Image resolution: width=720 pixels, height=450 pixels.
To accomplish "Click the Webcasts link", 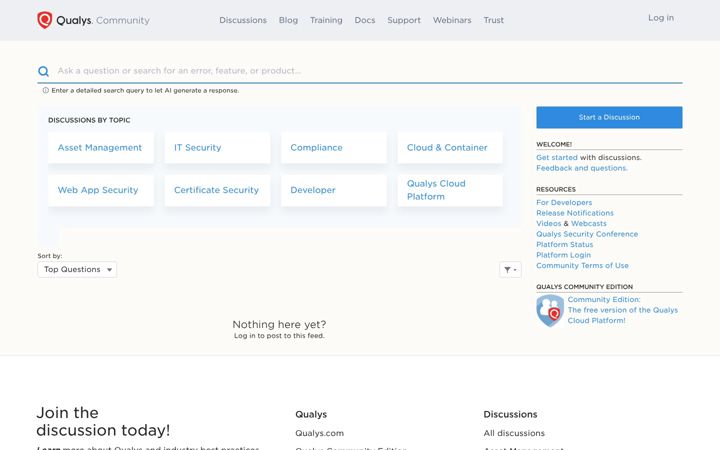I will (x=589, y=224).
